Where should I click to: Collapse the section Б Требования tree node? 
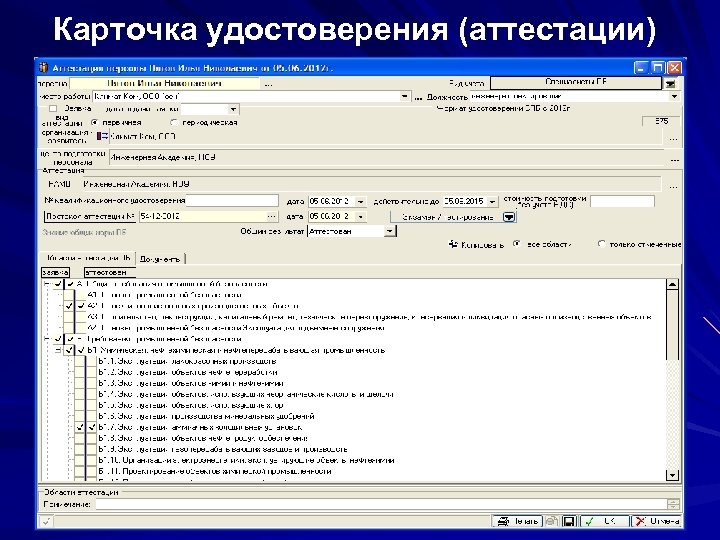(x=46, y=339)
